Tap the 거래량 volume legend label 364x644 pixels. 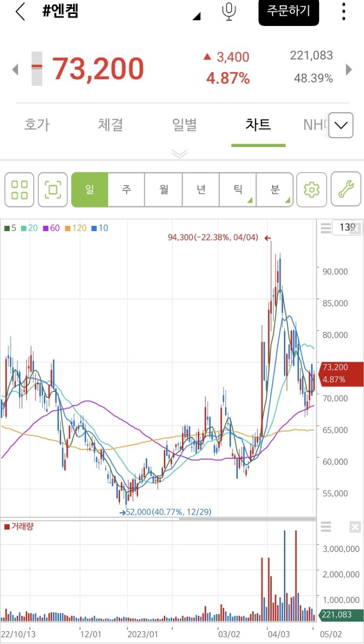coord(19,527)
